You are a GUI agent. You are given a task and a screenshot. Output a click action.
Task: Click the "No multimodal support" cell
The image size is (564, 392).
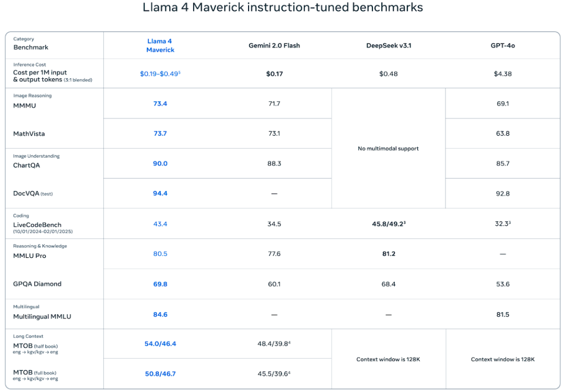(388, 149)
